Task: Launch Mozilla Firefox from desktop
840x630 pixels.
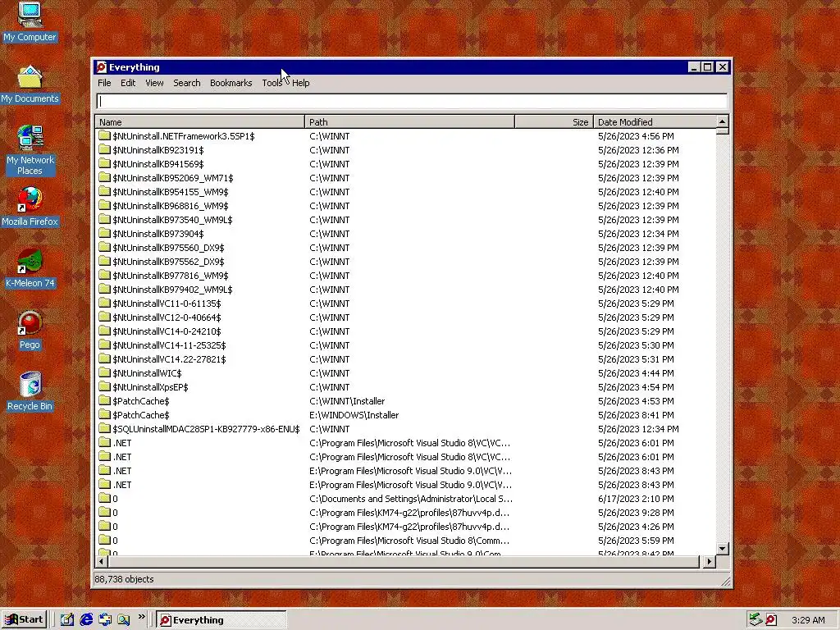Action: tap(30, 207)
